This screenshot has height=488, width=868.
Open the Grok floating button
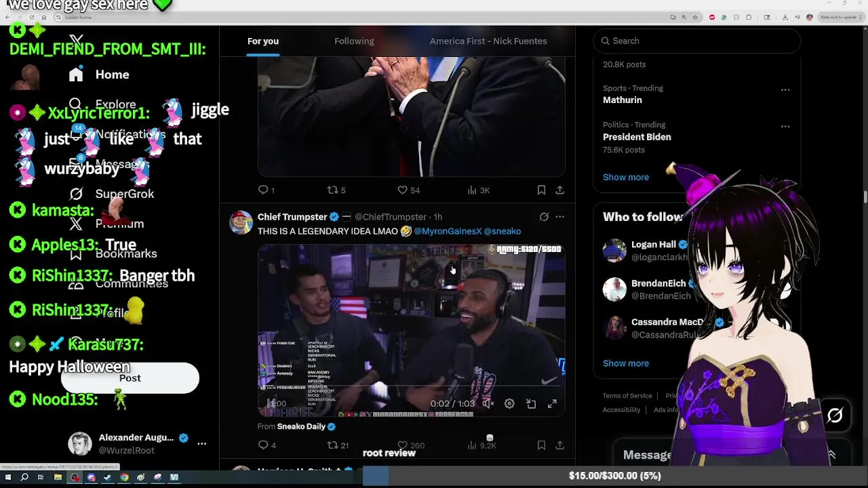(x=835, y=415)
